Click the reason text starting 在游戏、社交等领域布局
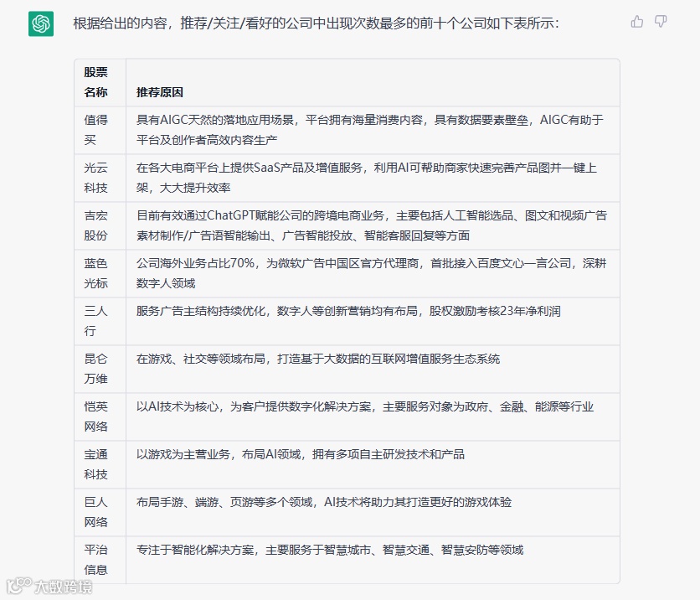The height and width of the screenshot is (600, 700). [318, 359]
